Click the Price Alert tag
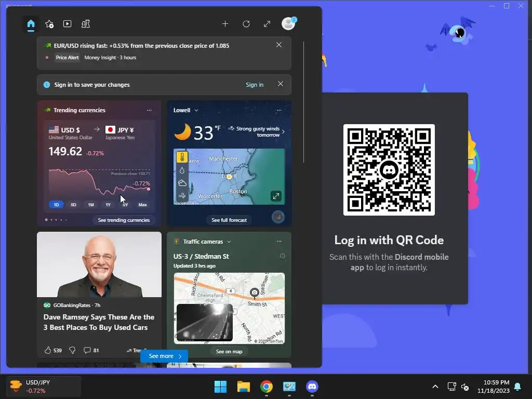Image resolution: width=532 pixels, height=399 pixels. click(x=67, y=57)
